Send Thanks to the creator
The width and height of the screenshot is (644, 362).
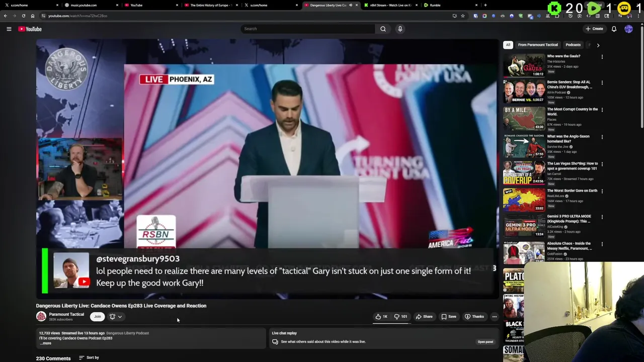coord(474,316)
